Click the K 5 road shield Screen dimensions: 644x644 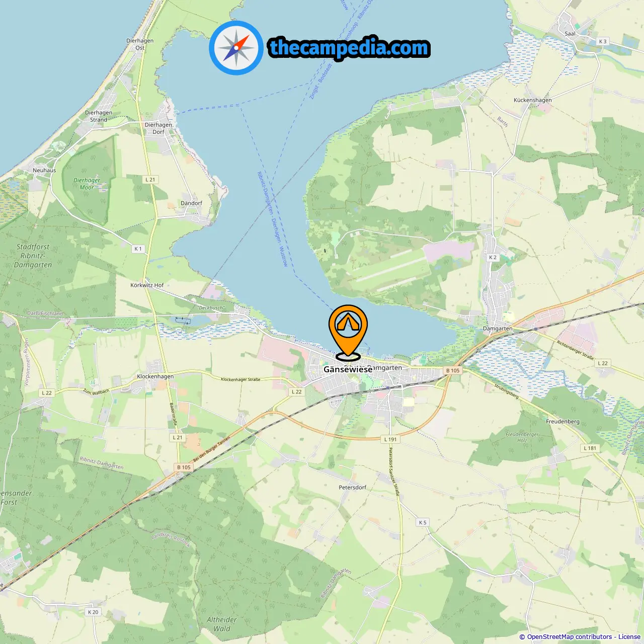click(423, 522)
